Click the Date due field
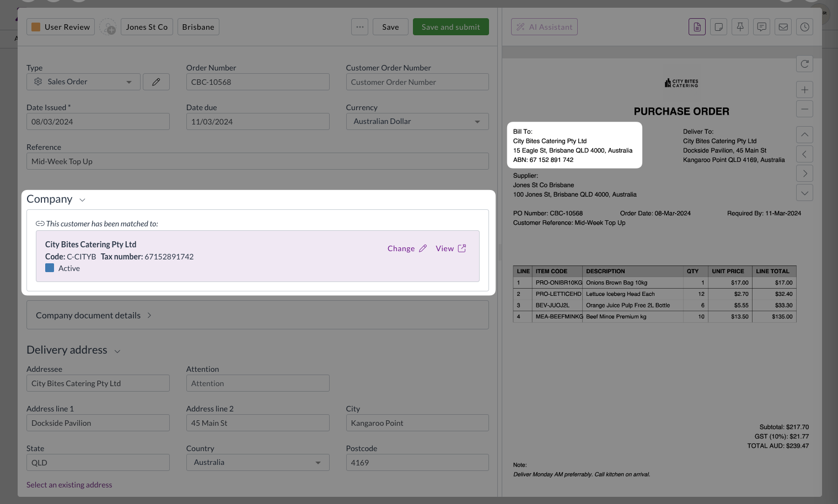838x504 pixels. [257, 121]
